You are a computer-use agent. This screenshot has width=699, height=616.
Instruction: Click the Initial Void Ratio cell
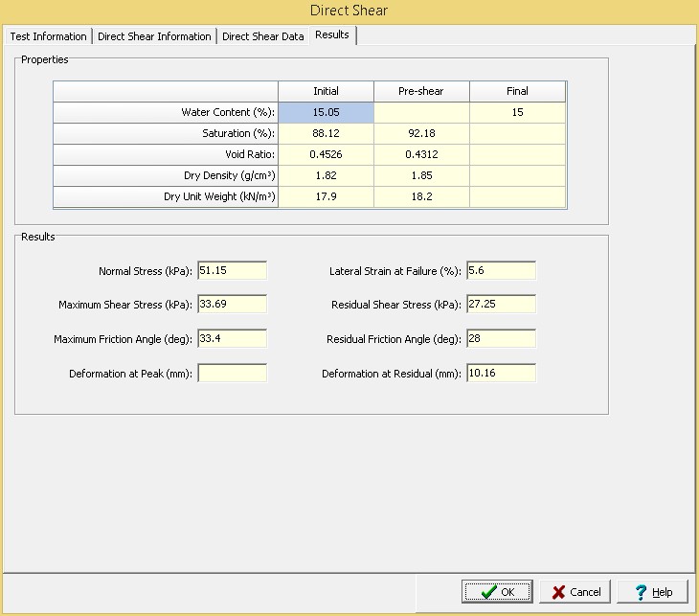point(326,154)
